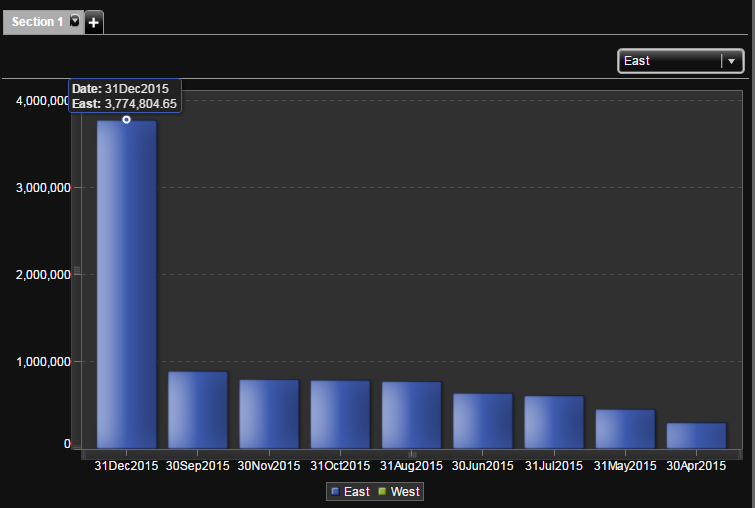Click the 31Oct2015 bar
This screenshot has width=755, height=508.
point(340,415)
